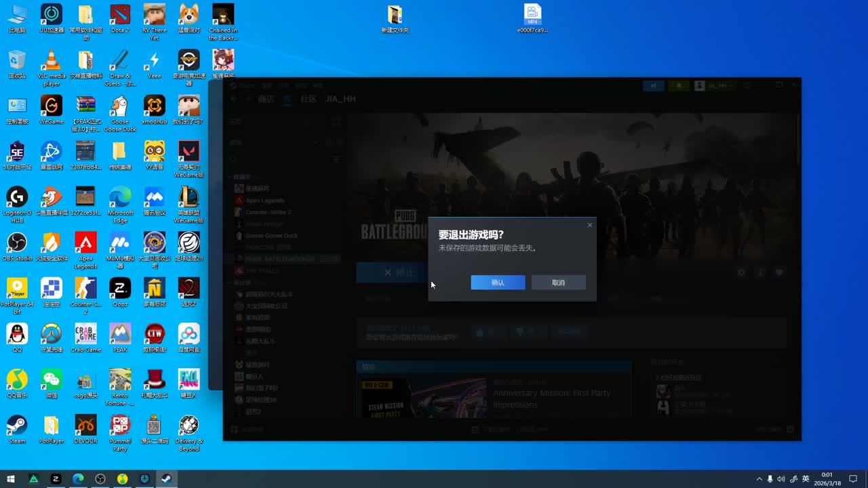Click the 确认 button to confirm exiting
Image resolution: width=868 pixels, height=488 pixels.
click(x=498, y=283)
